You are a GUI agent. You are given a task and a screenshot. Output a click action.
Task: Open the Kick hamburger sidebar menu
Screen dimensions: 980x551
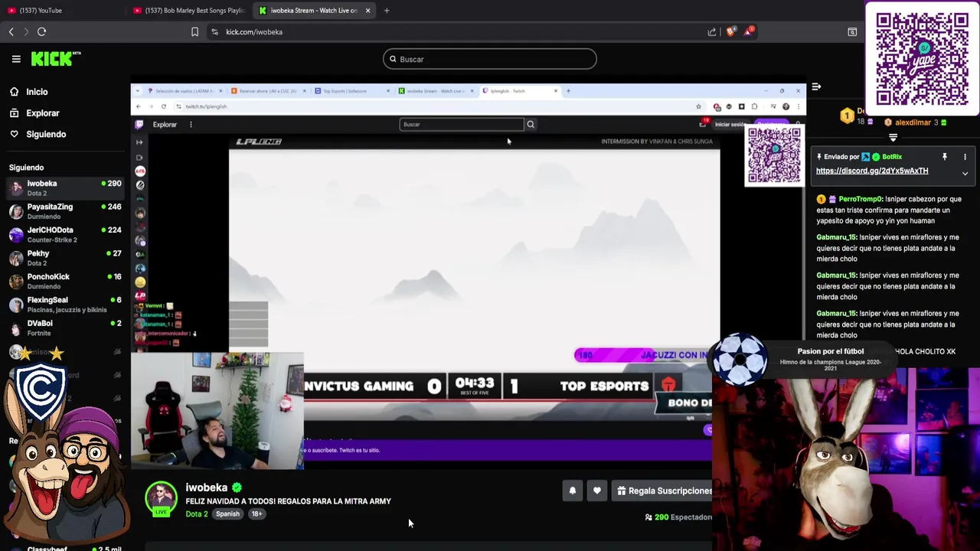[x=16, y=59]
